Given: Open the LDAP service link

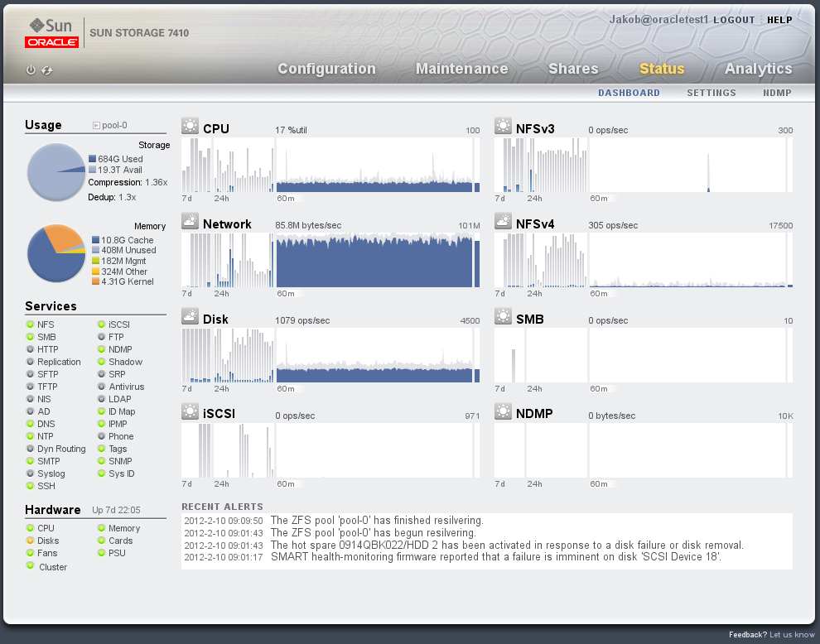Looking at the screenshot, I should point(120,399).
